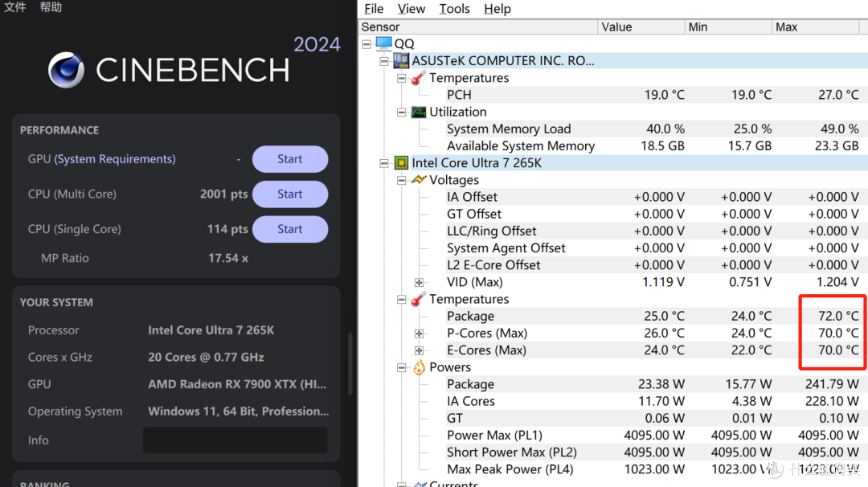Click the AMD Radeon RX 7900 XTX value

click(x=237, y=384)
